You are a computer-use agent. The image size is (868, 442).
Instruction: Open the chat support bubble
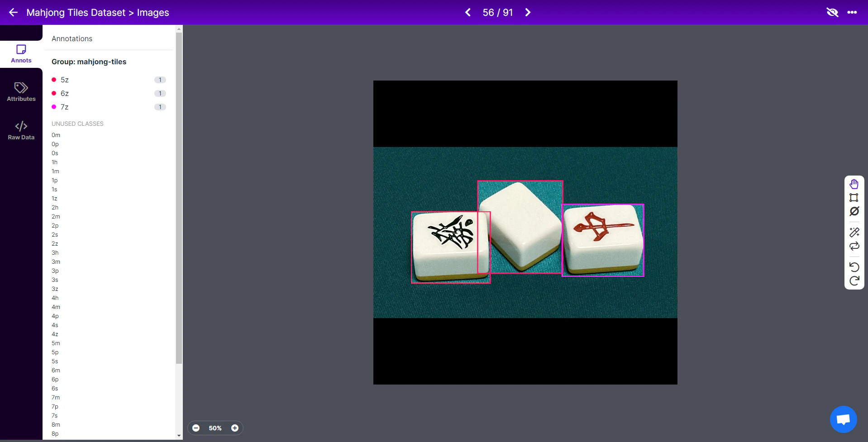coord(843,419)
